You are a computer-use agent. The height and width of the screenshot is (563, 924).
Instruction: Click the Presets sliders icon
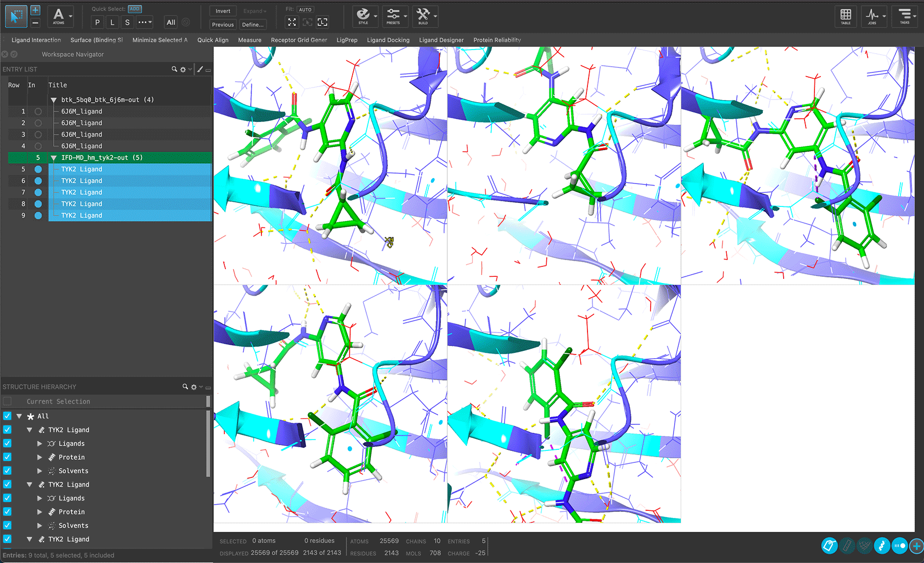[x=393, y=16]
